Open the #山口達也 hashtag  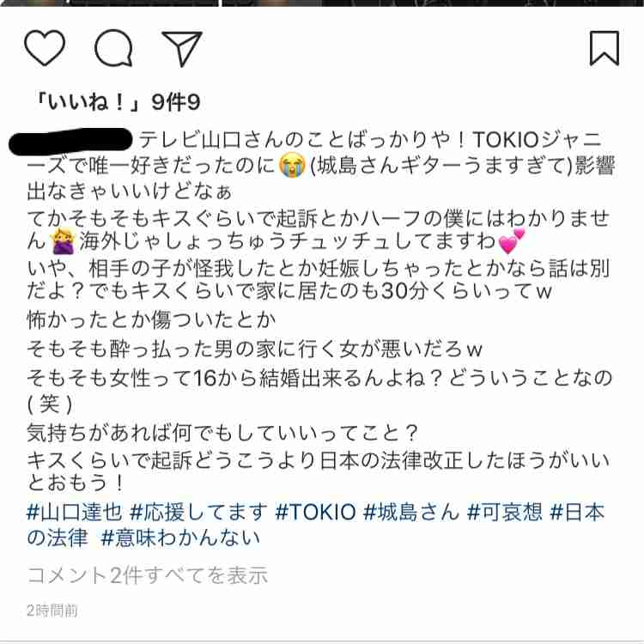[75, 512]
